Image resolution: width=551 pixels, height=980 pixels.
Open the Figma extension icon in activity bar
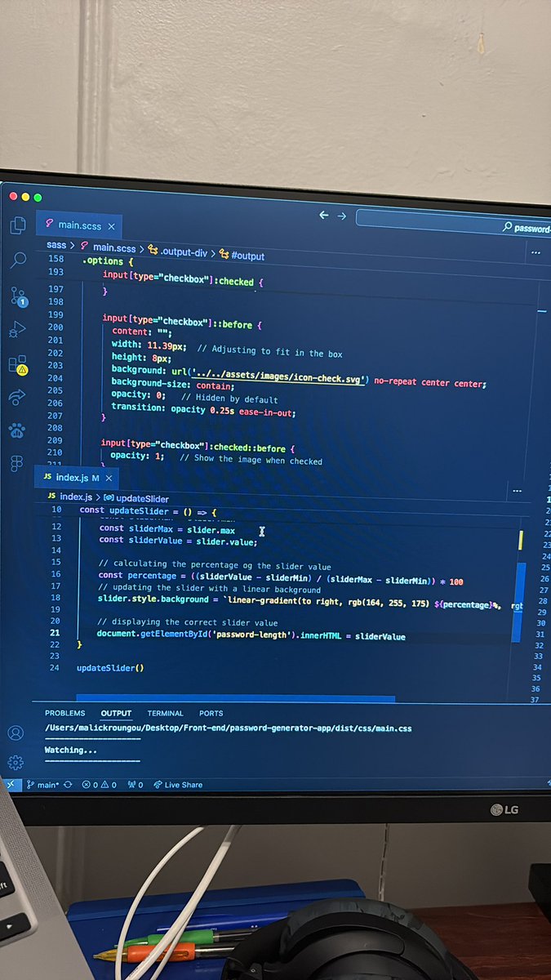click(16, 463)
